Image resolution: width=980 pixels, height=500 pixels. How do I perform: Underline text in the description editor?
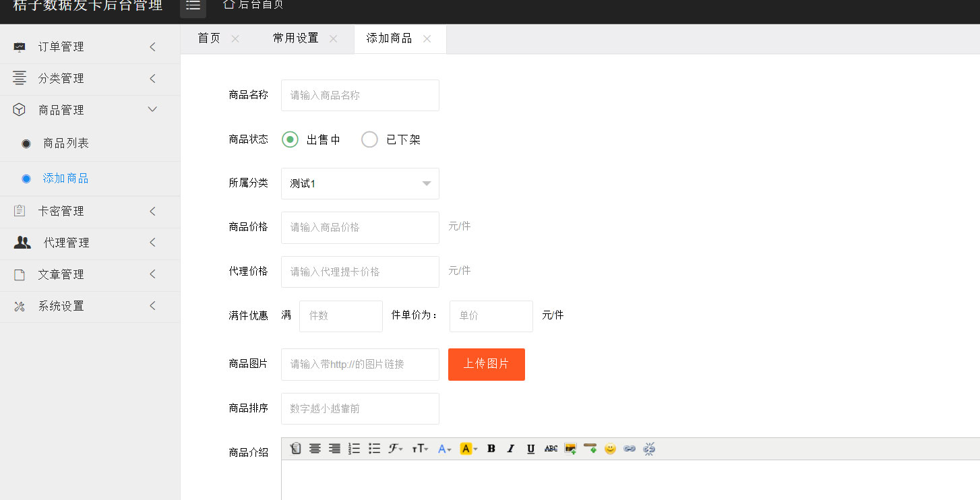click(531, 448)
